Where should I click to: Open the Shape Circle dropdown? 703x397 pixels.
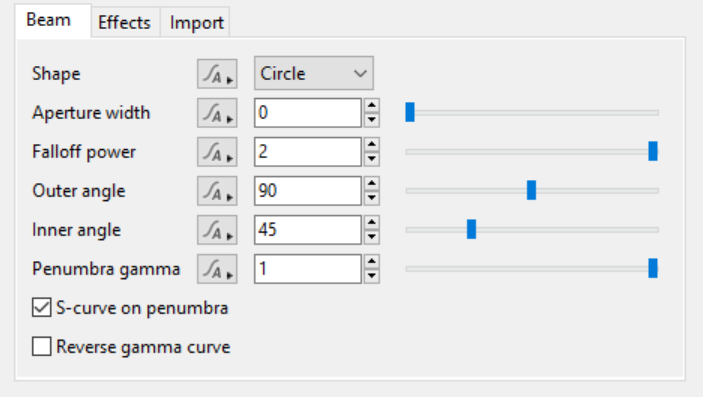313,73
